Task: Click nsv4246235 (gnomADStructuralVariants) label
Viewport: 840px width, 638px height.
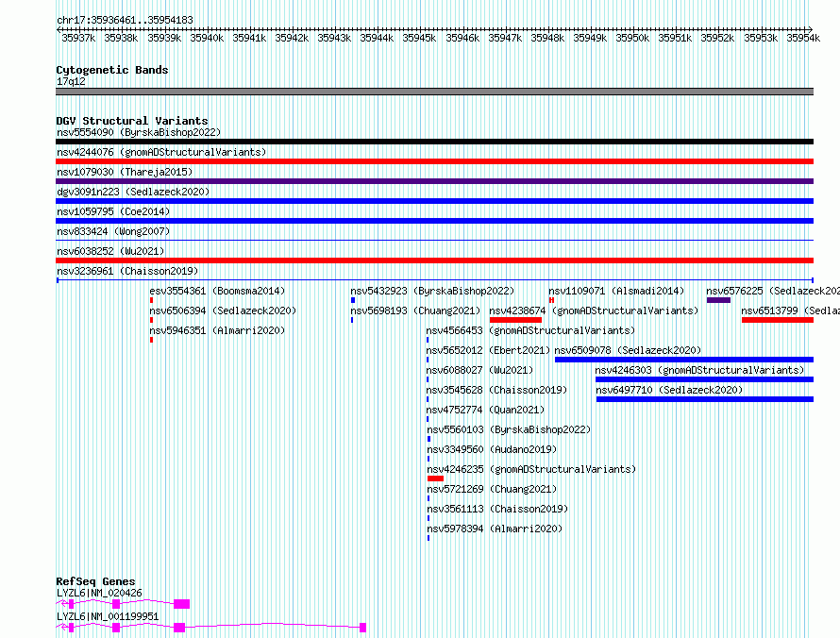Action: pyautogui.click(x=531, y=469)
